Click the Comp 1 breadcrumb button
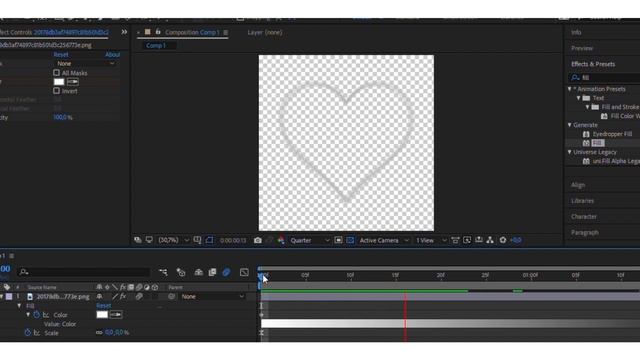640x360 pixels. tap(159, 46)
